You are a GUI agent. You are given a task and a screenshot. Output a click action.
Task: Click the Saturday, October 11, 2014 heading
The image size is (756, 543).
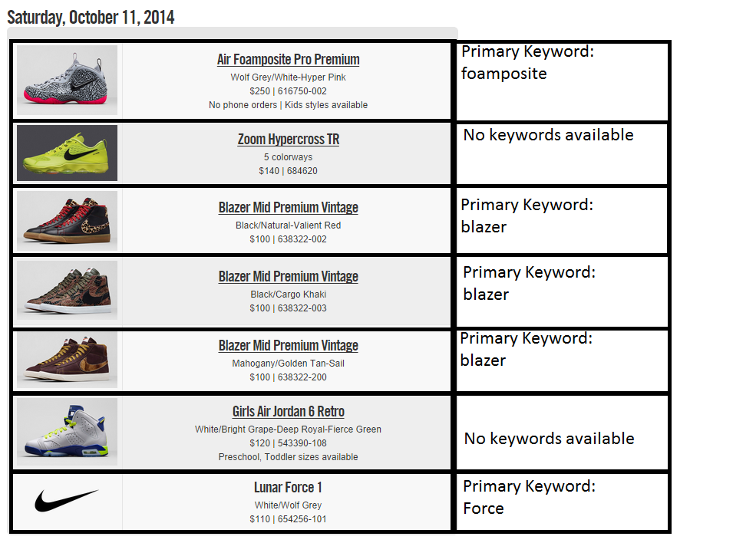[x=91, y=17]
